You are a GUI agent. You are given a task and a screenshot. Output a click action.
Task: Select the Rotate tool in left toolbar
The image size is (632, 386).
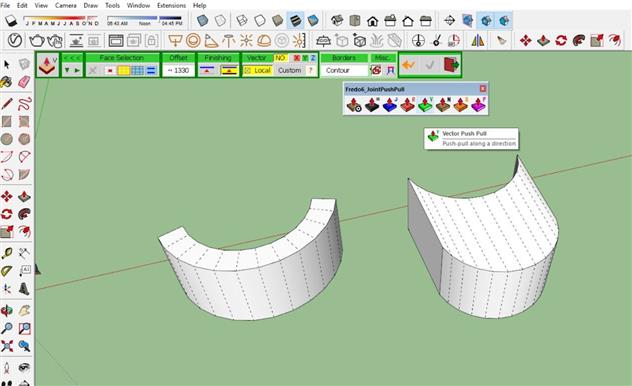tap(7, 214)
